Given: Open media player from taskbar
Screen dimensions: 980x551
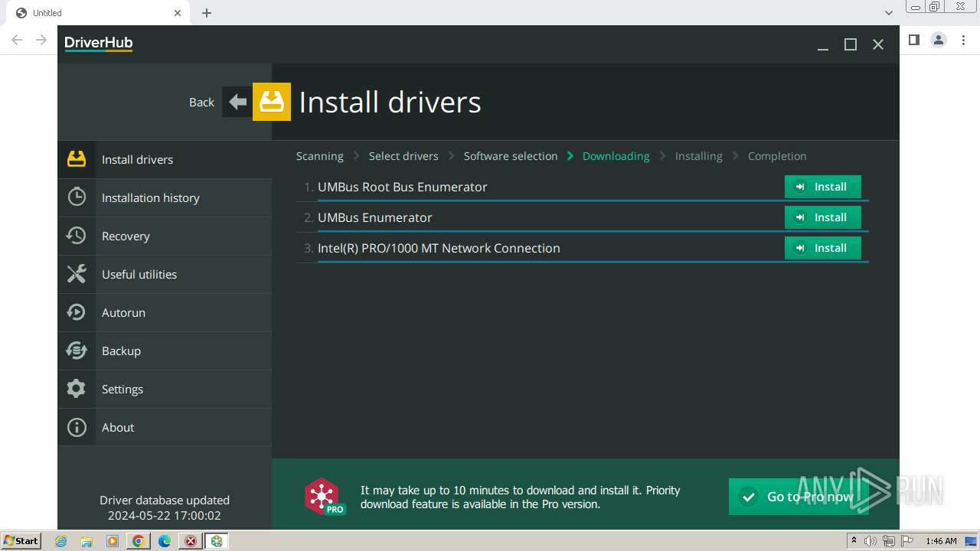Looking at the screenshot, I should (113, 541).
